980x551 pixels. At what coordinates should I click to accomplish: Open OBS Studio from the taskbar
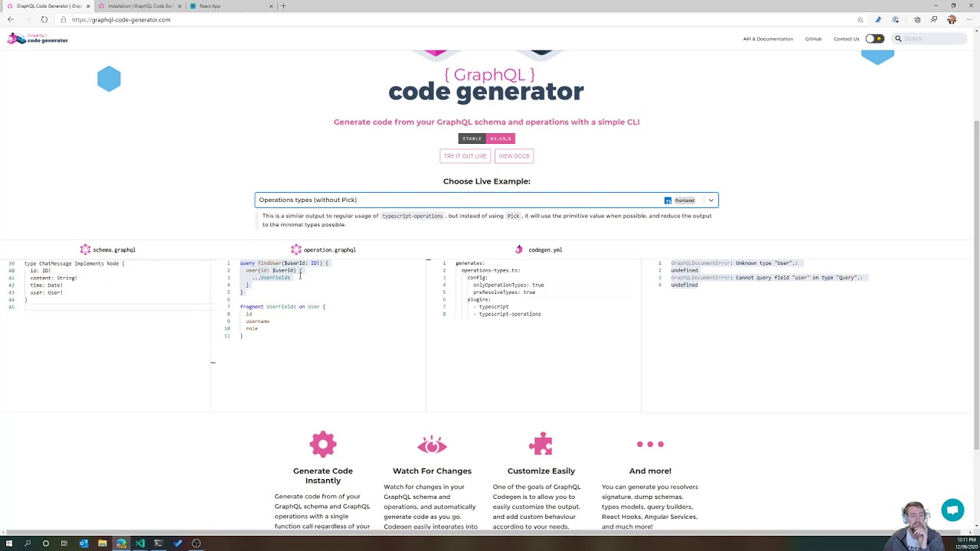(196, 543)
